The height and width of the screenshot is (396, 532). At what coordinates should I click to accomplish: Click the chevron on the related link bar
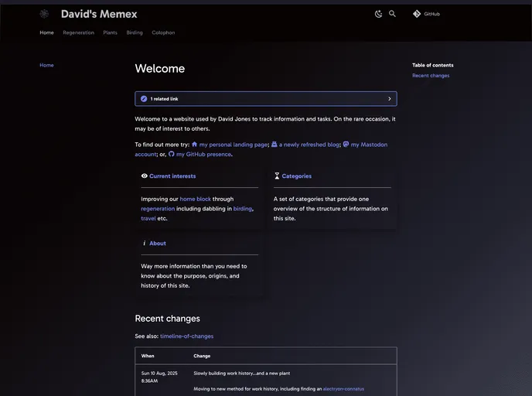(x=390, y=99)
